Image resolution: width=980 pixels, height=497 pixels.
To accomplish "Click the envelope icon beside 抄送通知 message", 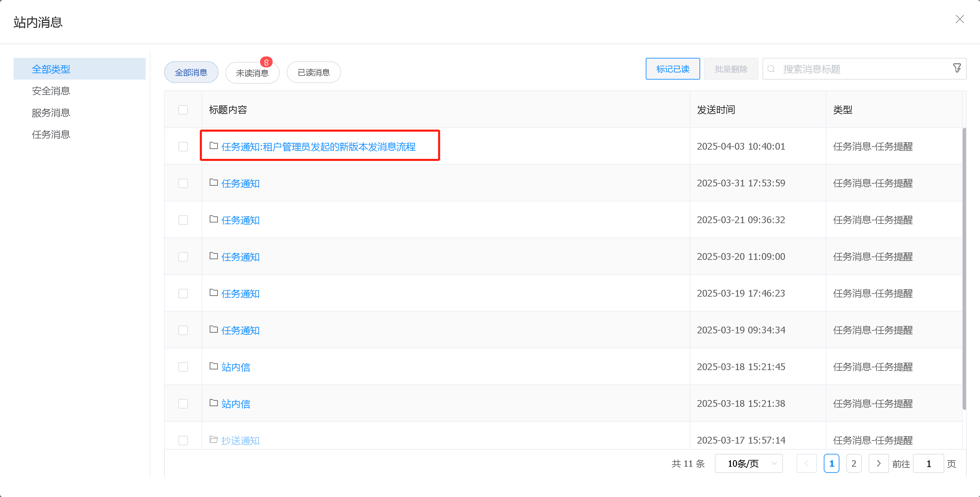I will [x=213, y=440].
